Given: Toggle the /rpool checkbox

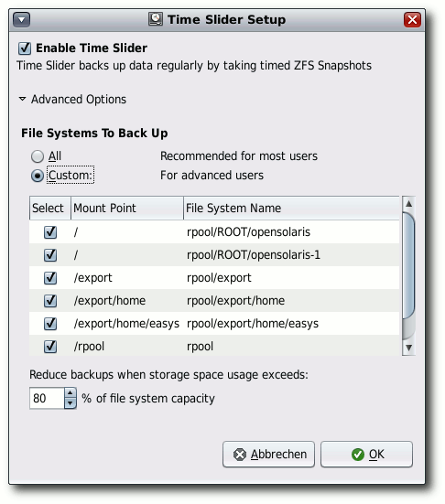Looking at the screenshot, I should pos(50,346).
